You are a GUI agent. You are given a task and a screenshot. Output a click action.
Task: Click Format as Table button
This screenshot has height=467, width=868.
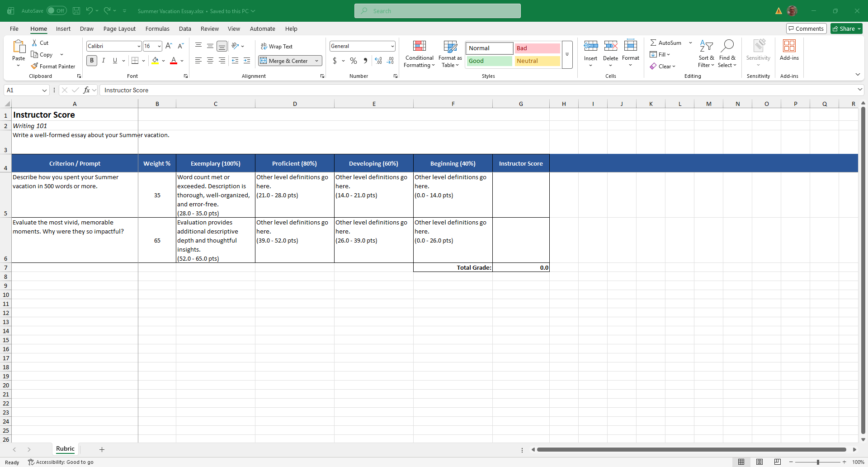[450, 54]
